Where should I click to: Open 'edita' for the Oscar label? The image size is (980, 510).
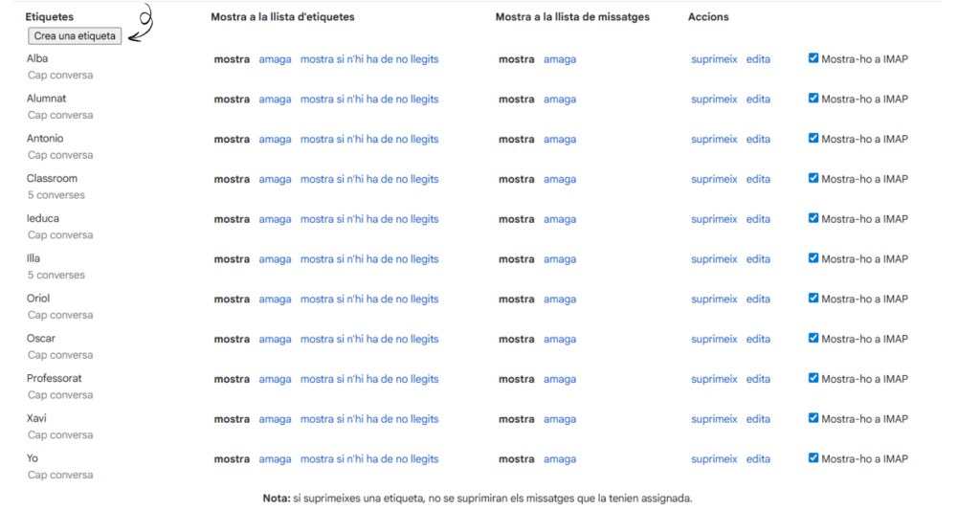(x=758, y=340)
